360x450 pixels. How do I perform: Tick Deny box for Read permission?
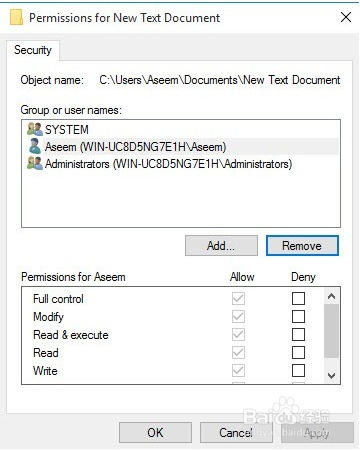298,353
